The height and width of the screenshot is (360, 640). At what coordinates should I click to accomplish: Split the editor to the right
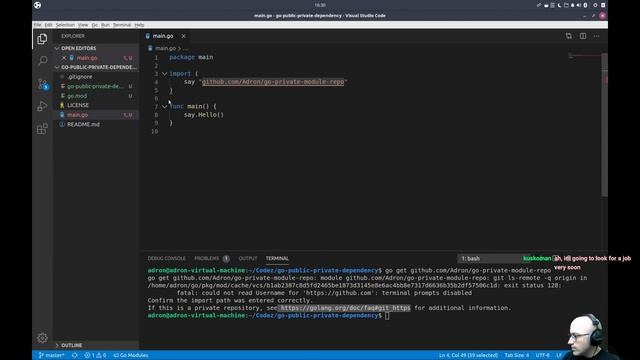(x=583, y=36)
